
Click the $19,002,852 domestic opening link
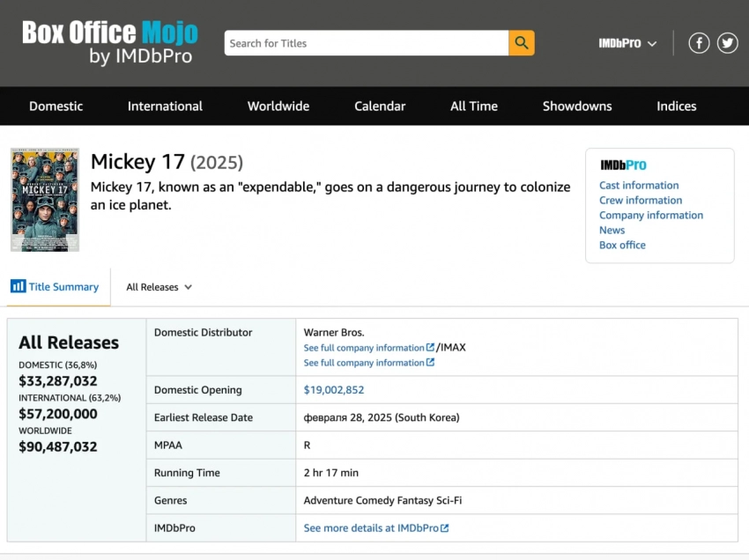click(334, 390)
